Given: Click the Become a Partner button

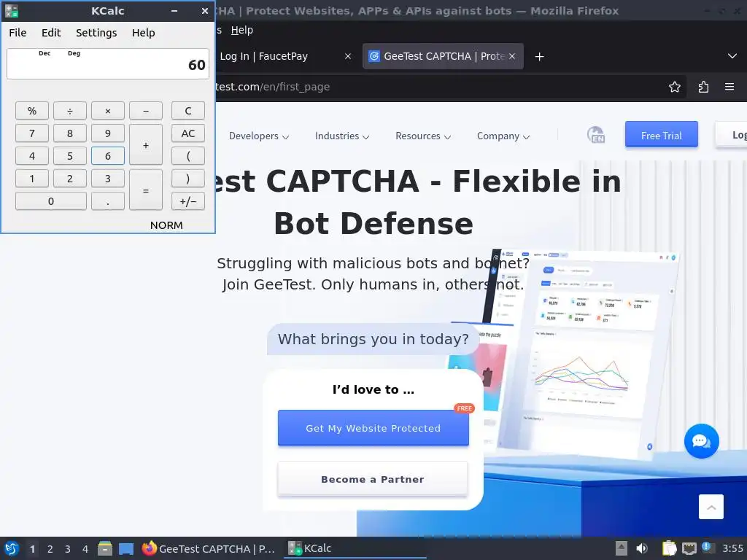Looking at the screenshot, I should (373, 479).
